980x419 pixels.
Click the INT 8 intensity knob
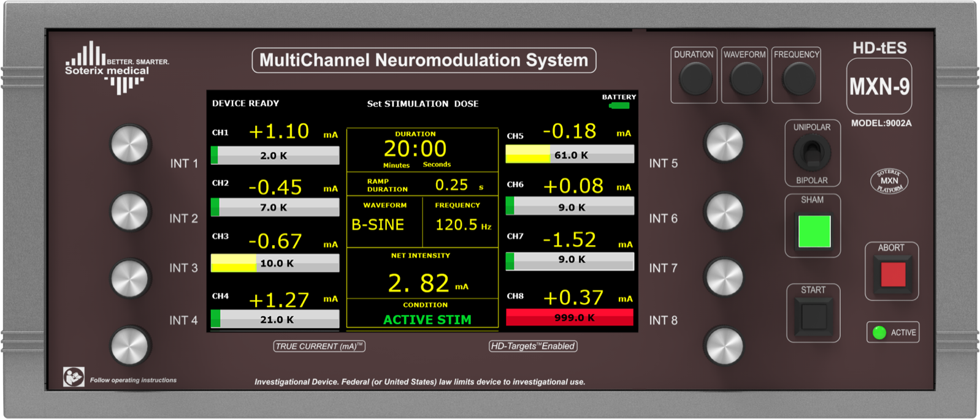coord(725,345)
